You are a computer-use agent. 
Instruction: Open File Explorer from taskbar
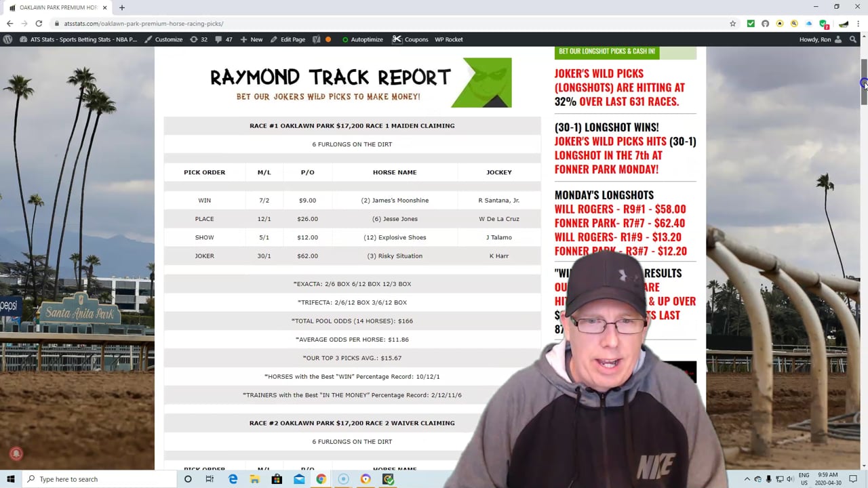coord(254,479)
